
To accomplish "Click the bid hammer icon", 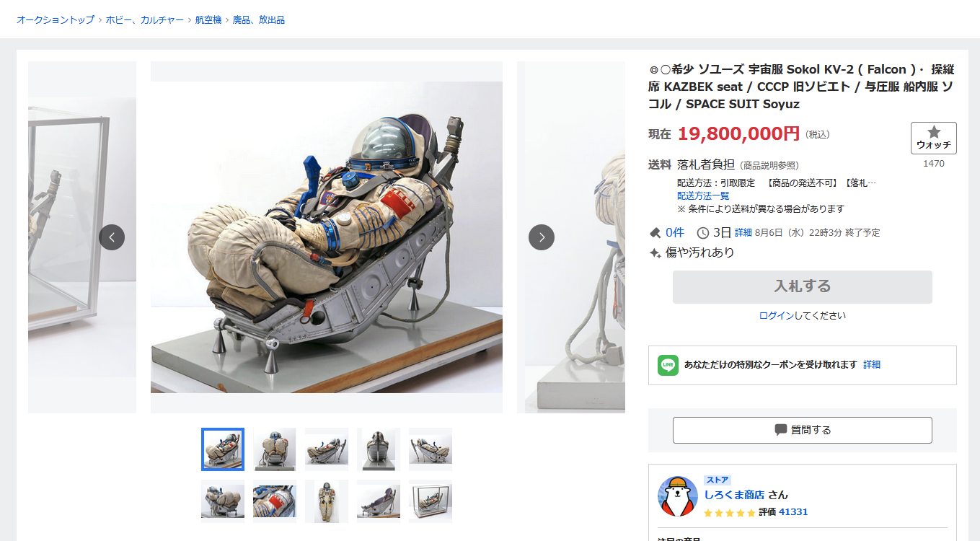I will click(655, 232).
